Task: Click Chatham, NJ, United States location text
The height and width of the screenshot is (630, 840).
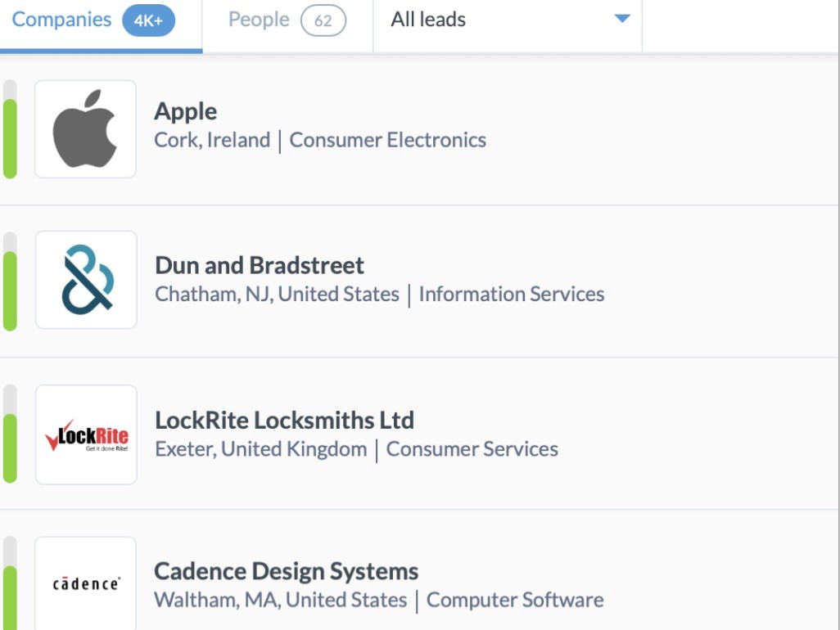Action: tap(277, 295)
